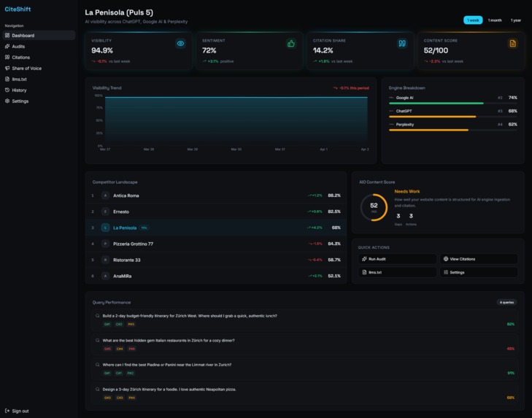Click the red trend indicator above chart
This screenshot has width=532, height=418.
click(351, 88)
